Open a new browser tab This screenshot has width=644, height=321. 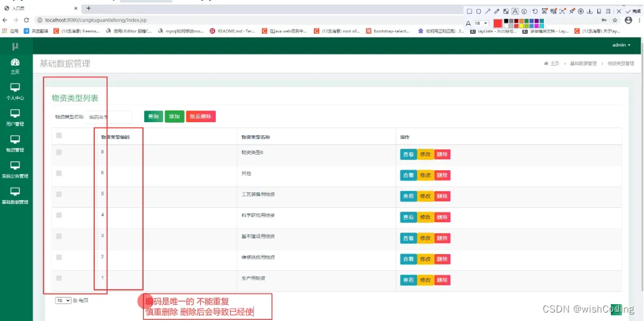coord(89,8)
